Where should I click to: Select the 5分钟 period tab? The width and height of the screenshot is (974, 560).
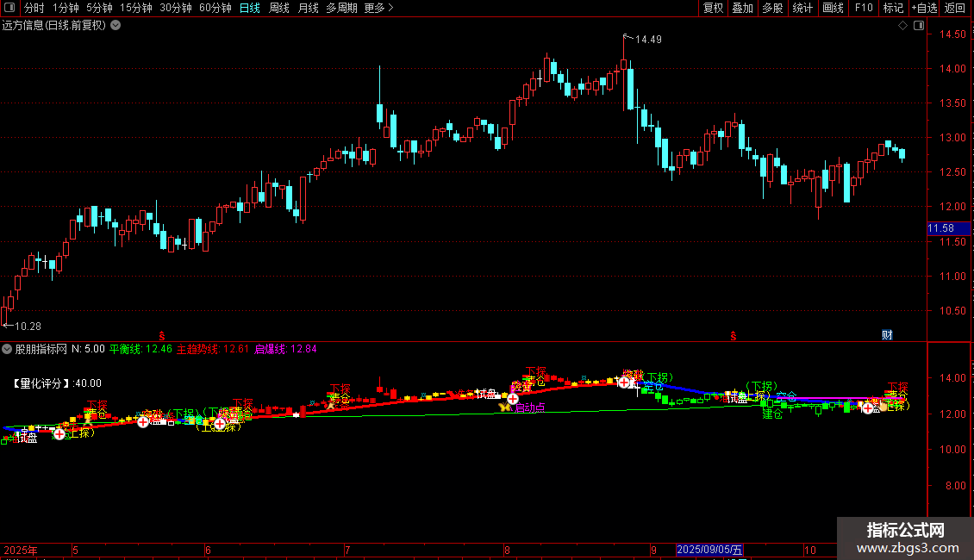[99, 8]
